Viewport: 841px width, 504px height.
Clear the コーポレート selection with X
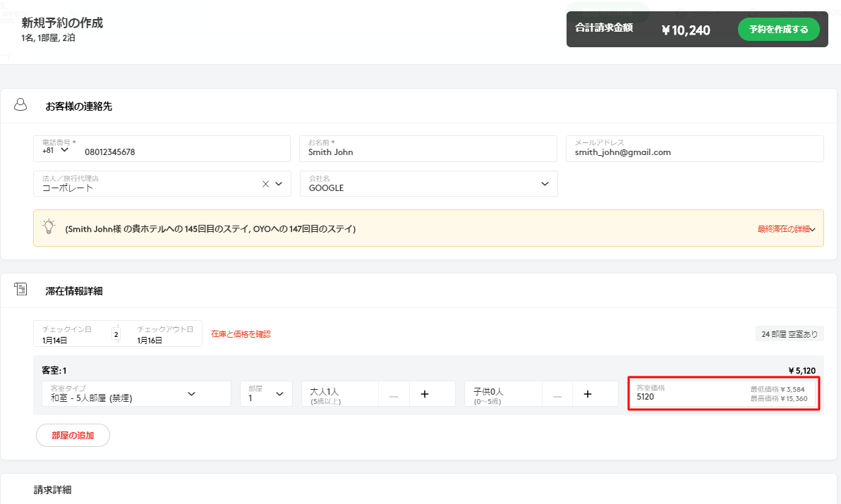[x=265, y=184]
